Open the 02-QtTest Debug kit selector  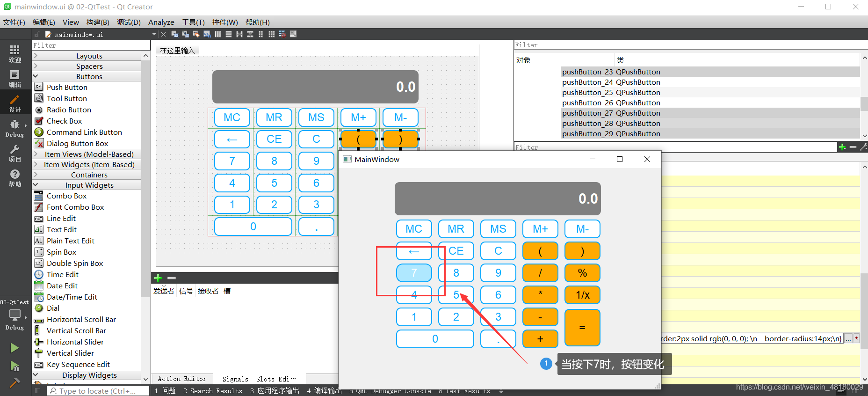15,315
